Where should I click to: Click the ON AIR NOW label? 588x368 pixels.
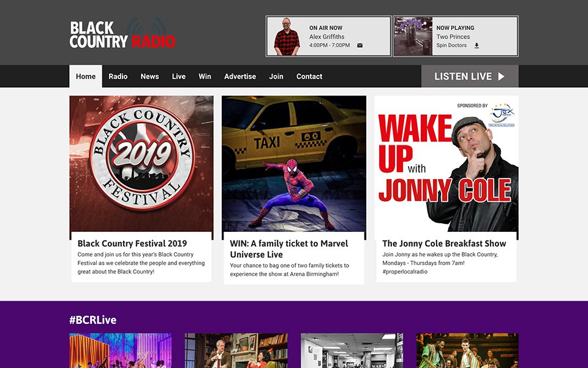(325, 28)
